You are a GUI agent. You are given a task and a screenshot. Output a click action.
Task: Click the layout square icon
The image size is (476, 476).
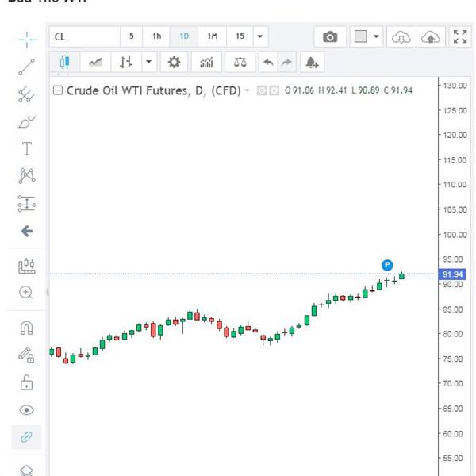click(x=360, y=36)
